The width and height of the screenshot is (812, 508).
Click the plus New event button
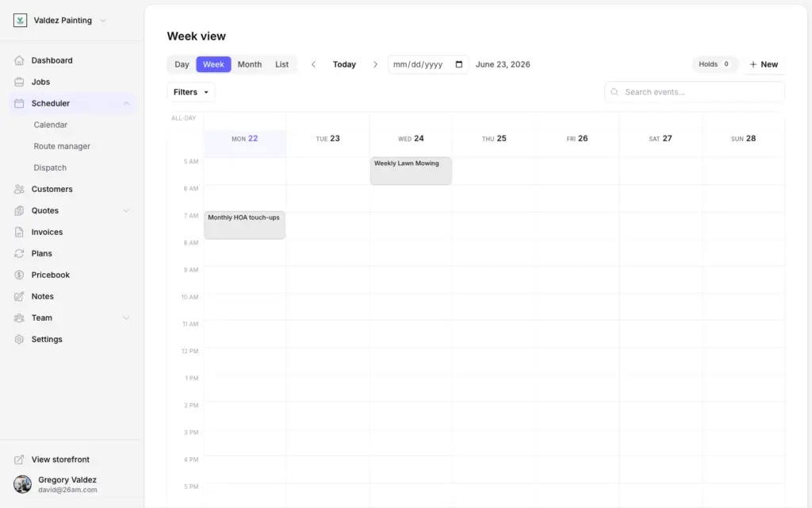[764, 64]
